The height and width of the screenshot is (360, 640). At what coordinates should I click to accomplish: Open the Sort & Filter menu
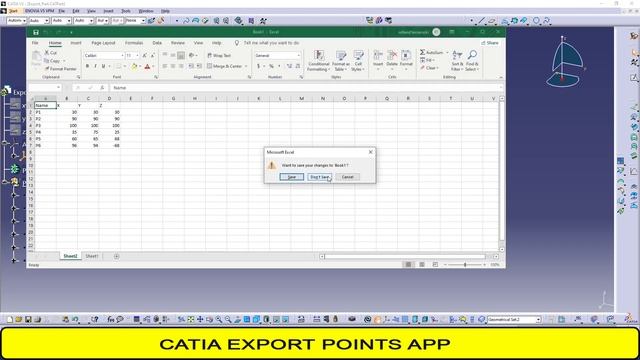(457, 61)
